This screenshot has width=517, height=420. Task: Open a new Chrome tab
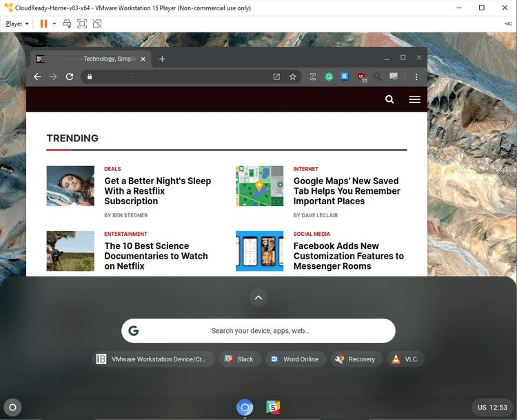click(162, 59)
